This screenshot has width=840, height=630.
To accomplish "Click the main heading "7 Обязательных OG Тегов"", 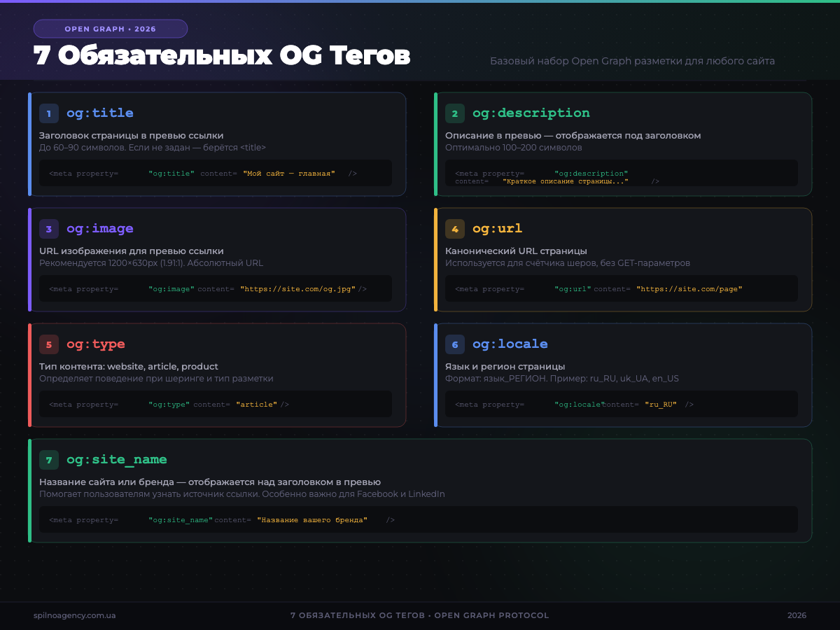I will [x=222, y=57].
